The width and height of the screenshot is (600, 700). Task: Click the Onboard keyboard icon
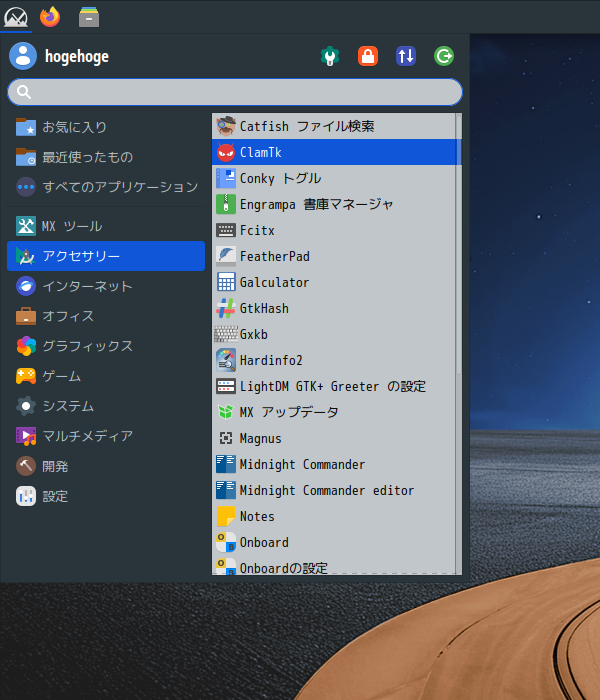(x=226, y=542)
